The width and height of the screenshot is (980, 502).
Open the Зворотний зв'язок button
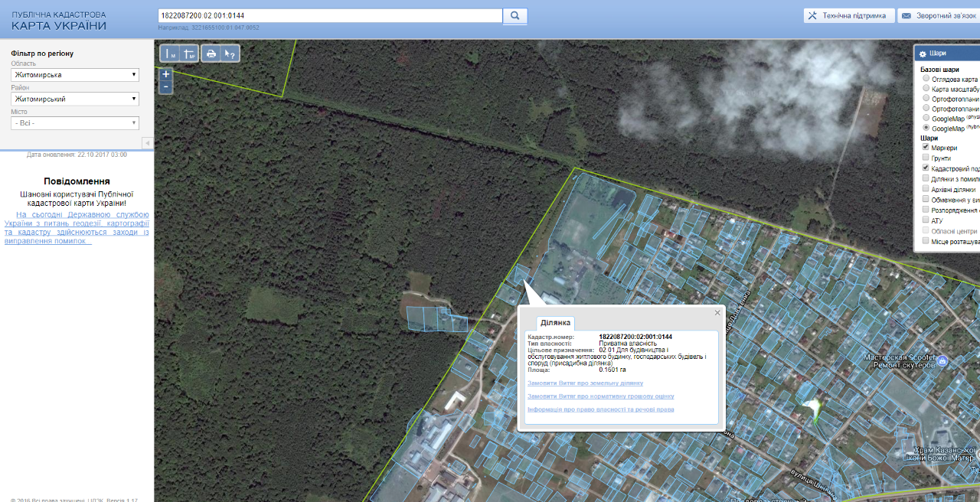tap(939, 15)
